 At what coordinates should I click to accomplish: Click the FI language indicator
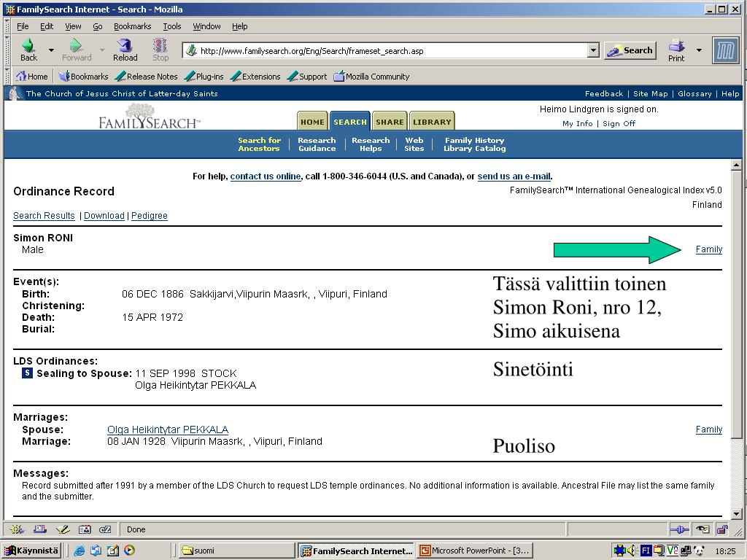[x=646, y=551]
